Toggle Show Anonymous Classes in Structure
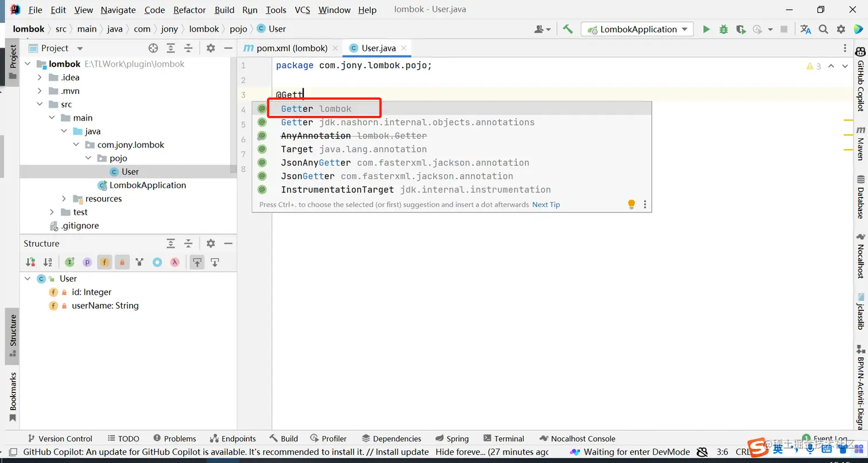Screen dimensions: 868x463 click(x=157, y=262)
